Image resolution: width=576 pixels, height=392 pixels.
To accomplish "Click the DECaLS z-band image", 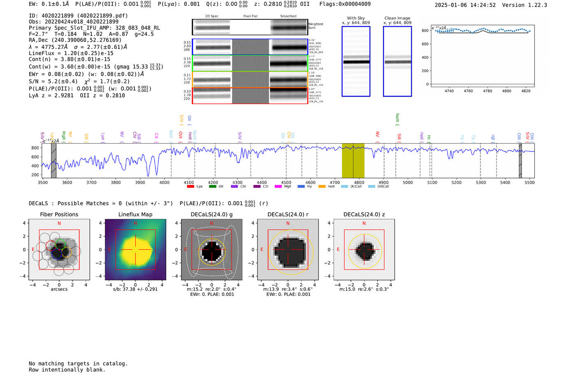I will (x=364, y=250).
